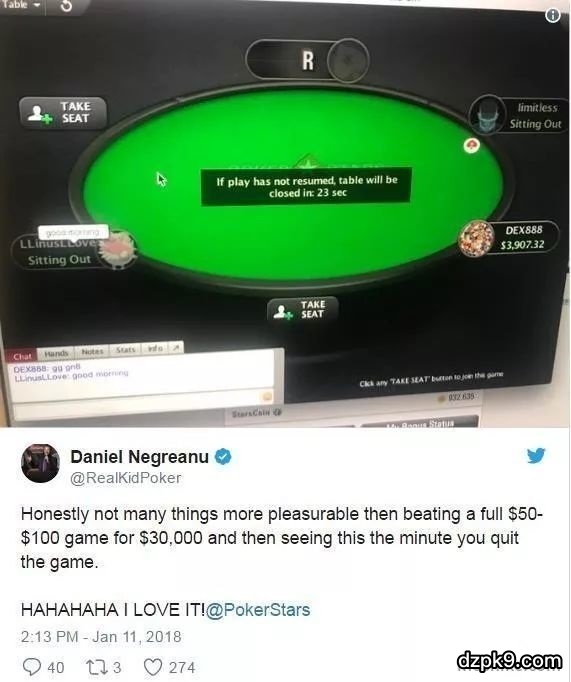Click the info icon in top corner
This screenshot has height=682, width=571.
[553, 16]
